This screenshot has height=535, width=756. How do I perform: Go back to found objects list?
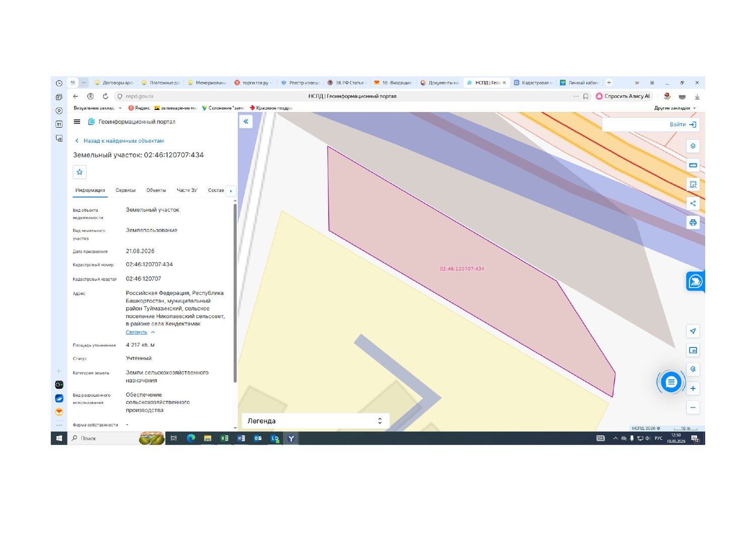pos(119,141)
